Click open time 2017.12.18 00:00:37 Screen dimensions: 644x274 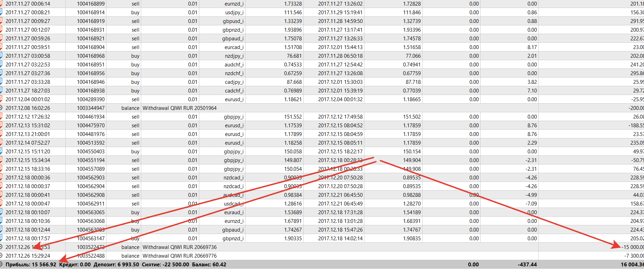(28, 186)
